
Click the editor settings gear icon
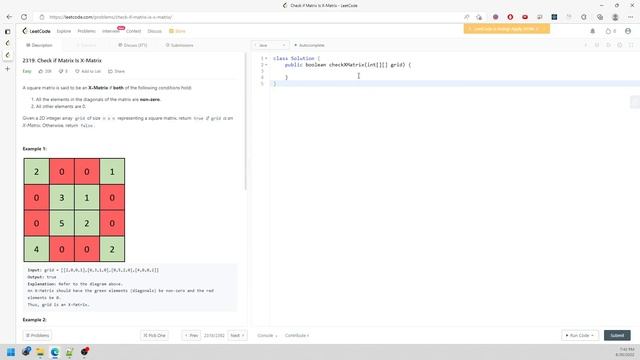tap(620, 45)
